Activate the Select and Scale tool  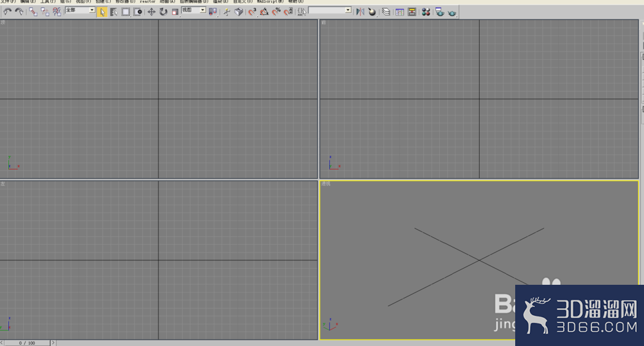coord(175,12)
